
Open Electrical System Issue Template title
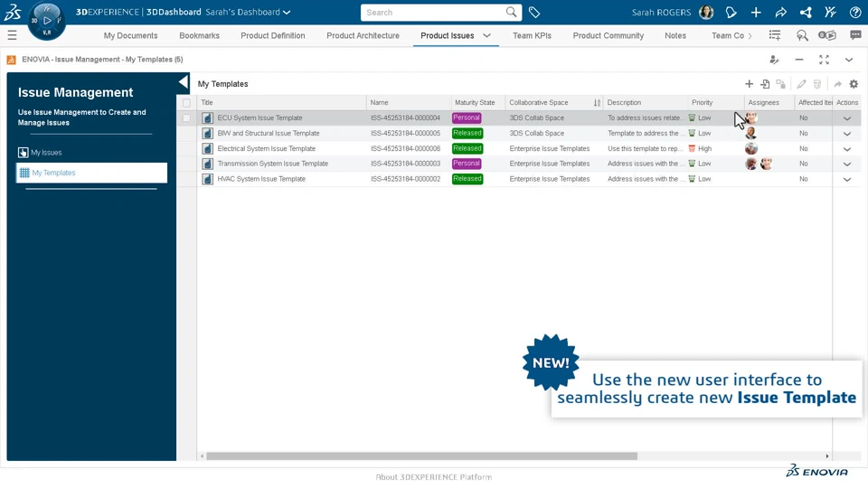tap(266, 148)
